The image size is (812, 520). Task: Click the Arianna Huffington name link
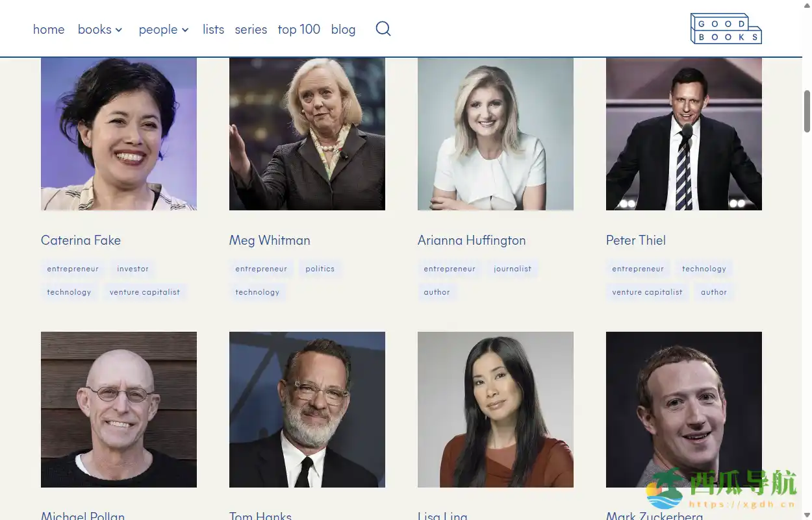point(472,240)
